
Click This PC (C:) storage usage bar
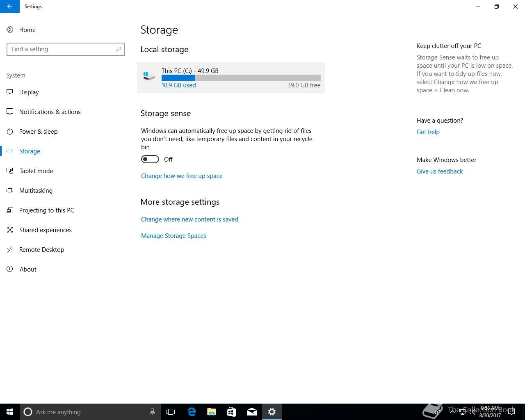(241, 78)
